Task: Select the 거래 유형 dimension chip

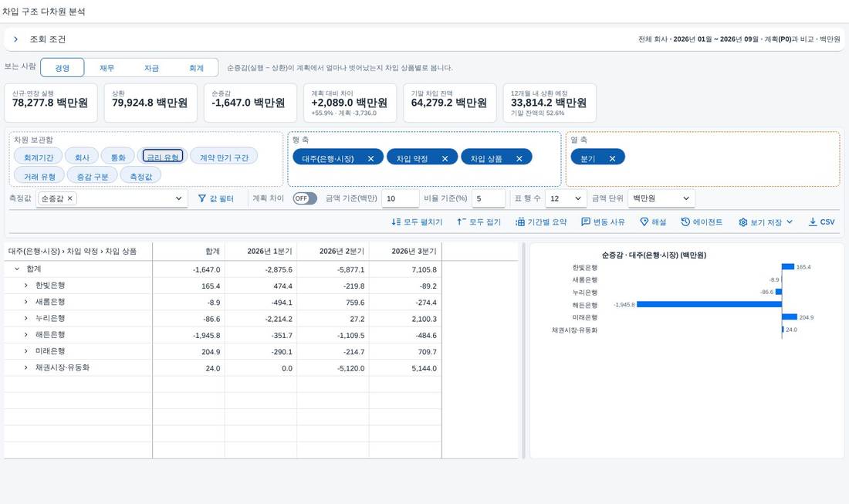Action: click(39, 176)
